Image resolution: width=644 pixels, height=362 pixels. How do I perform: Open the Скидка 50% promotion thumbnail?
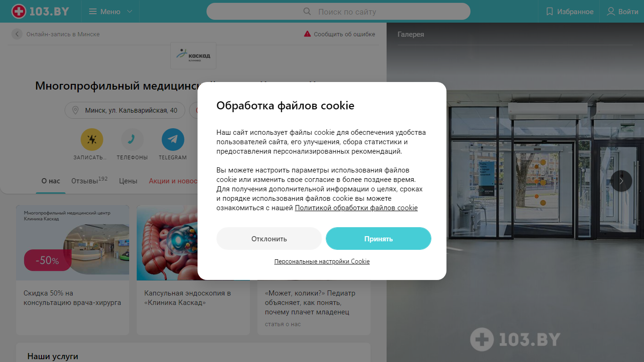point(73,243)
